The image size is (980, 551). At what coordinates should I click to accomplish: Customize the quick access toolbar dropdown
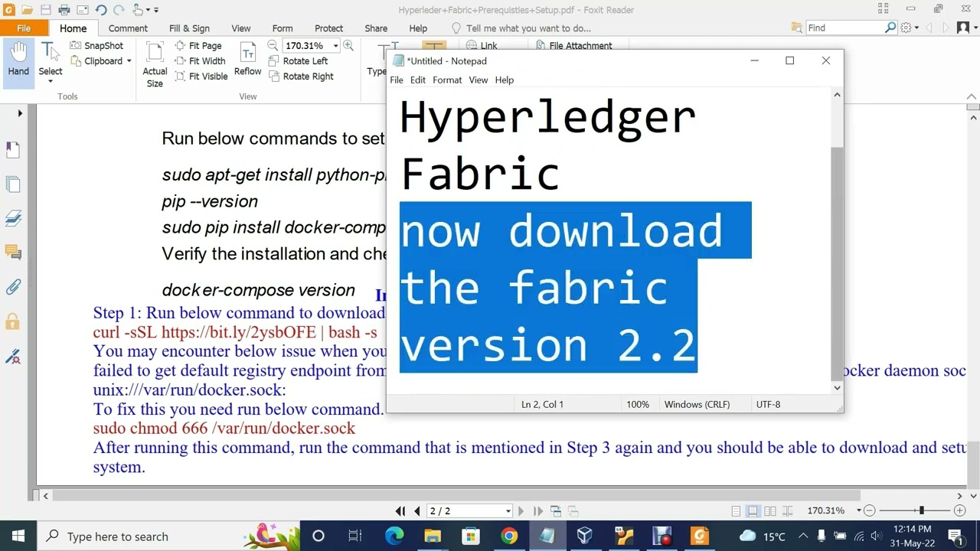pos(156,10)
